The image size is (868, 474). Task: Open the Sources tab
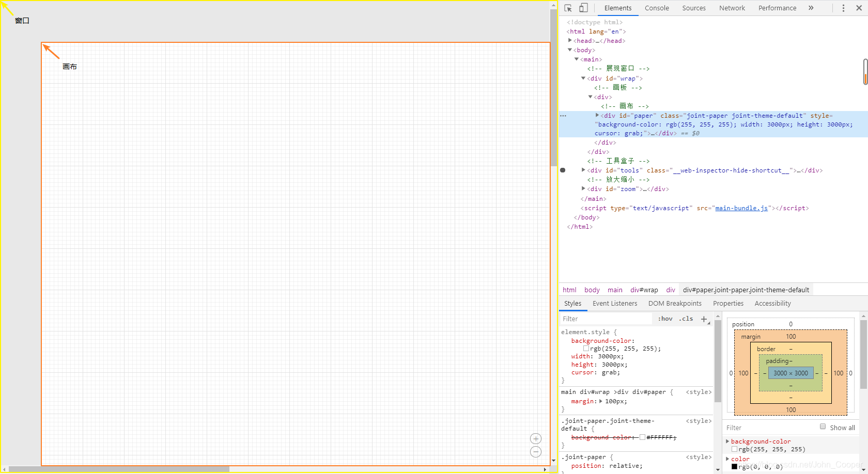694,8
